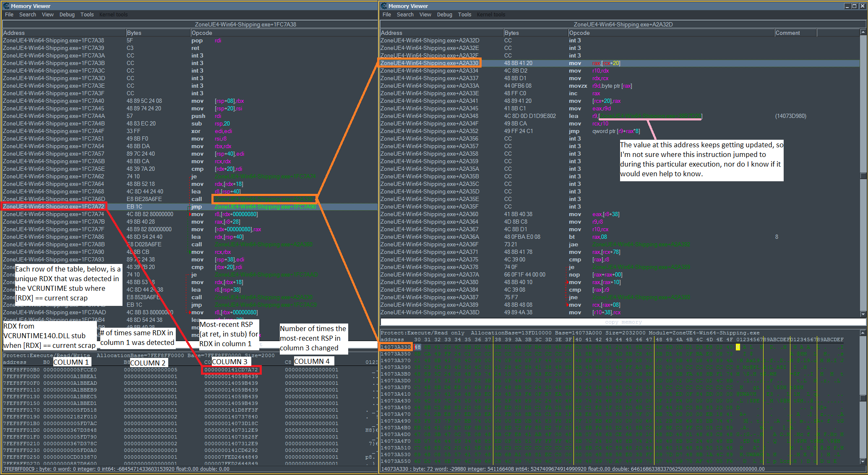Open Kernel tools menu in left Memory Viewer
Screen dimensions: 868x475
(113, 14)
